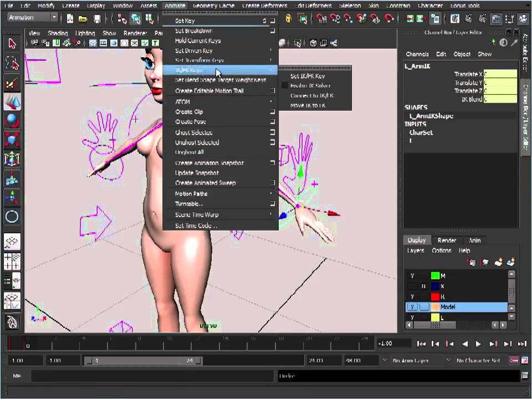Click the time range slider bar
The image size is (532, 399).
[x=144, y=360]
